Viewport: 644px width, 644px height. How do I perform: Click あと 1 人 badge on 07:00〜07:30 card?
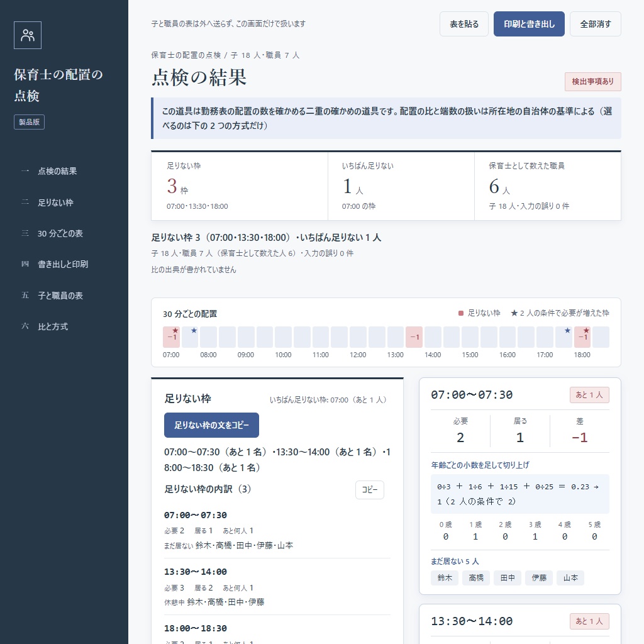pos(589,395)
